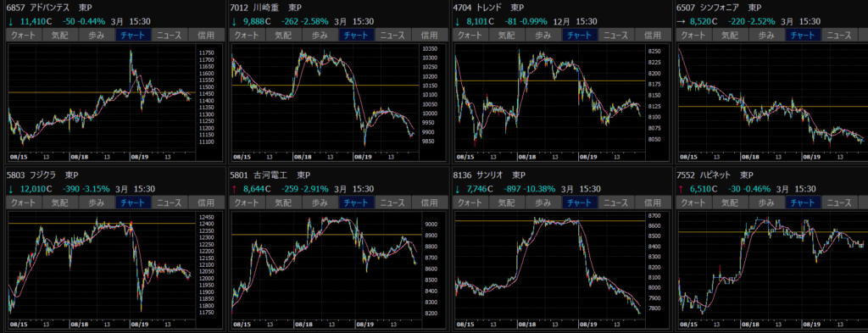Open 歩み tab in 6507 シンフォニア panel

[x=766, y=35]
